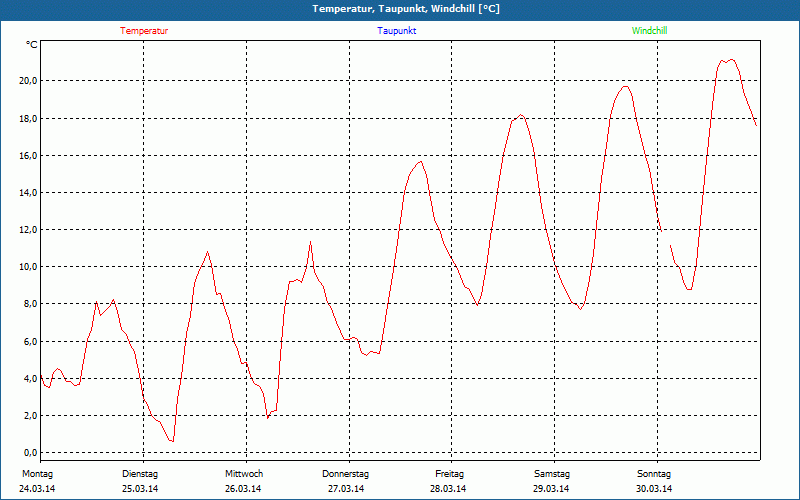Click the Montag day label
The width and height of the screenshot is (800, 500).
coord(37,474)
